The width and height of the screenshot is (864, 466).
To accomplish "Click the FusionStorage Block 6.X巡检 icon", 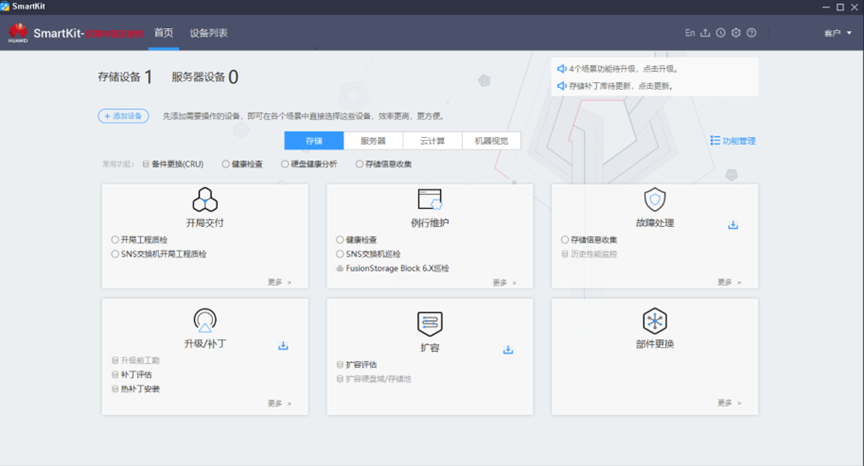I will click(x=340, y=268).
